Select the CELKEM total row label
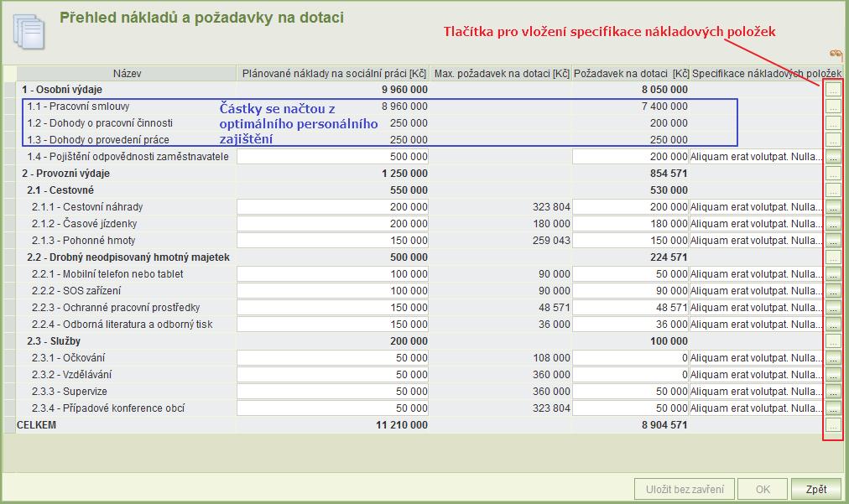The height and width of the screenshot is (504, 849). [36, 425]
